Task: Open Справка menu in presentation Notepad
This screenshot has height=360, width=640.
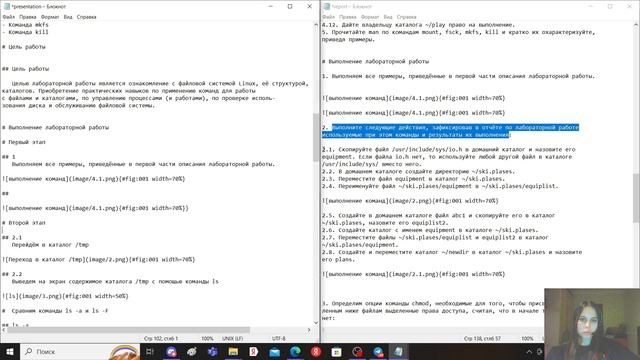Action: click(87, 17)
